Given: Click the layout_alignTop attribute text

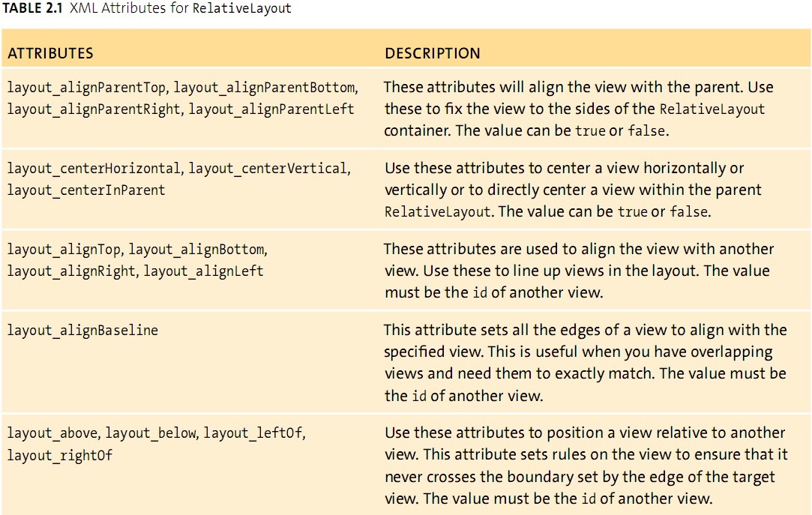Looking at the screenshot, I should point(64,250).
